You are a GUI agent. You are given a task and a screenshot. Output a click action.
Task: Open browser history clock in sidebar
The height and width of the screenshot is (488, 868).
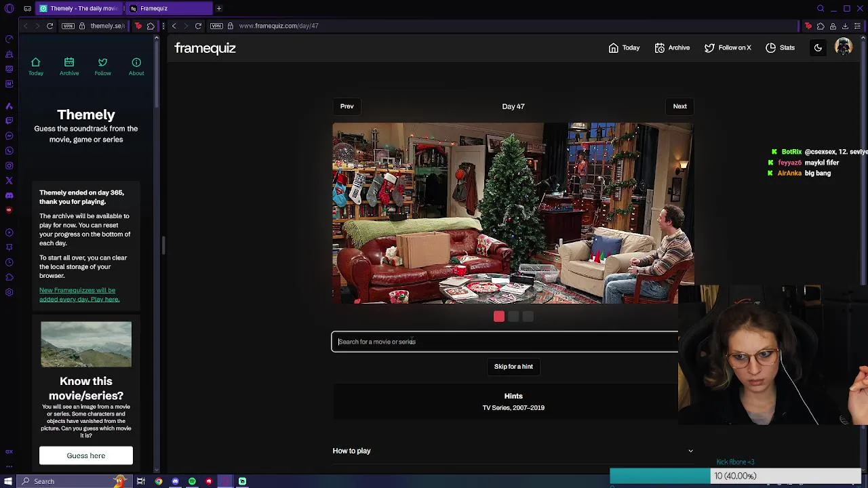[x=9, y=262]
